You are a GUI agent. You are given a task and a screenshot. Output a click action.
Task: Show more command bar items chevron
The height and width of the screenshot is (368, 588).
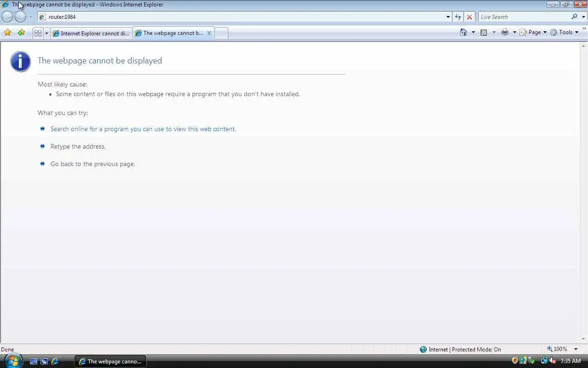click(x=585, y=29)
